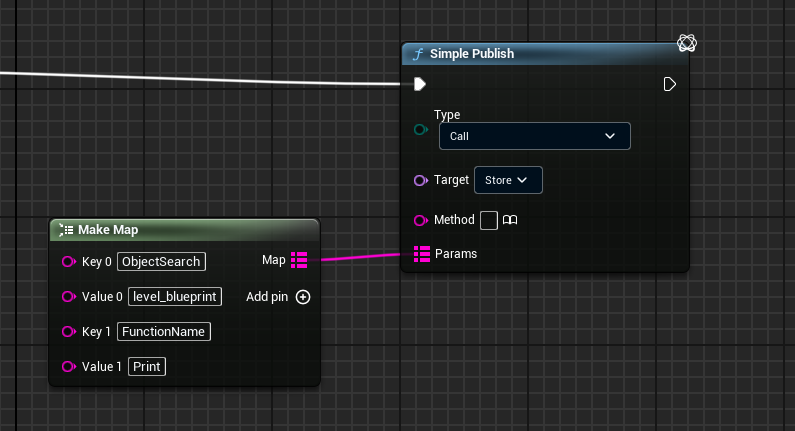The height and width of the screenshot is (431, 795).
Task: Open the Type dropdown showing Call
Action: (535, 136)
